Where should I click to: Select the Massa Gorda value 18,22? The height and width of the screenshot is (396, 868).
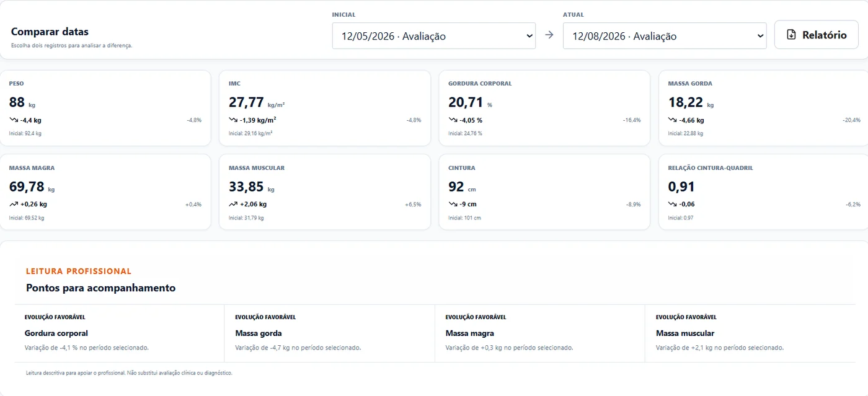click(x=686, y=102)
